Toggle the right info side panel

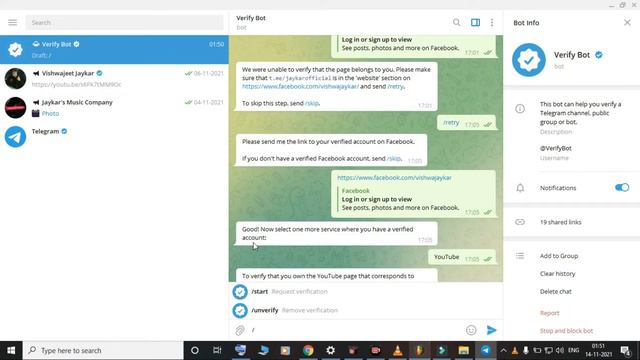pos(476,22)
